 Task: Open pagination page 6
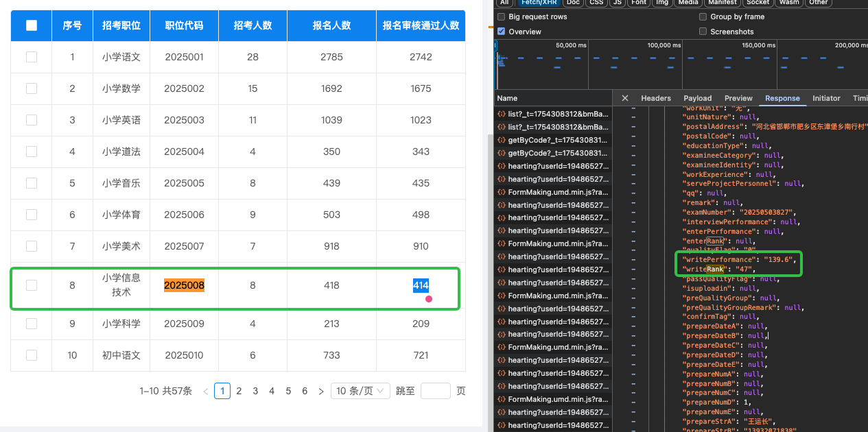(x=305, y=391)
